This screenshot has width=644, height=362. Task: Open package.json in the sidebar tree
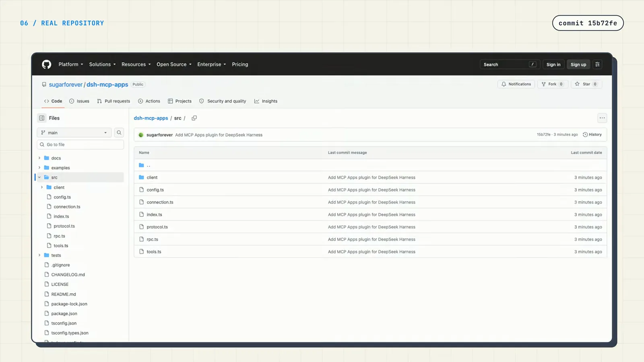point(64,314)
